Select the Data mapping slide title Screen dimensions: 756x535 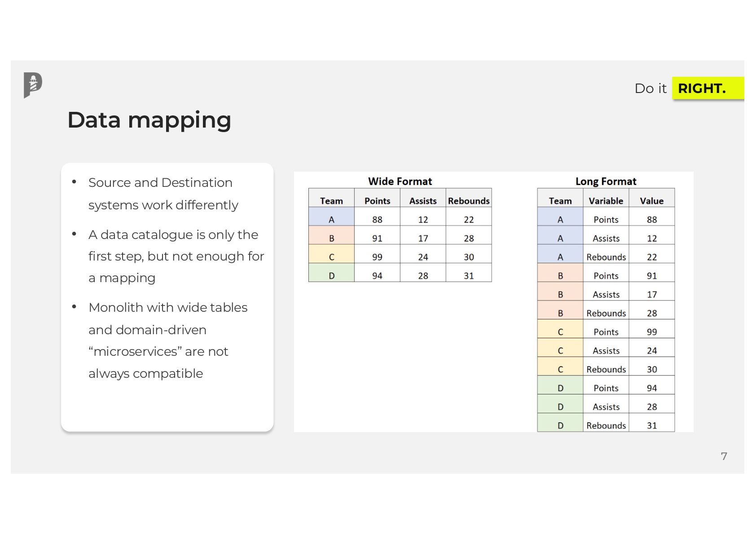[149, 120]
